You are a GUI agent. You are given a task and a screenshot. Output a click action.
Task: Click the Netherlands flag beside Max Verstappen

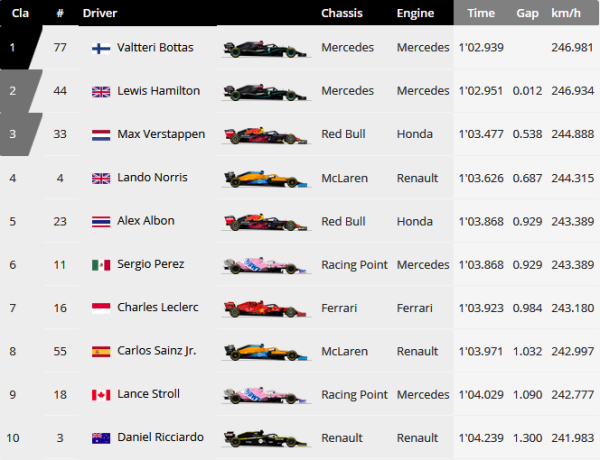tap(101, 135)
